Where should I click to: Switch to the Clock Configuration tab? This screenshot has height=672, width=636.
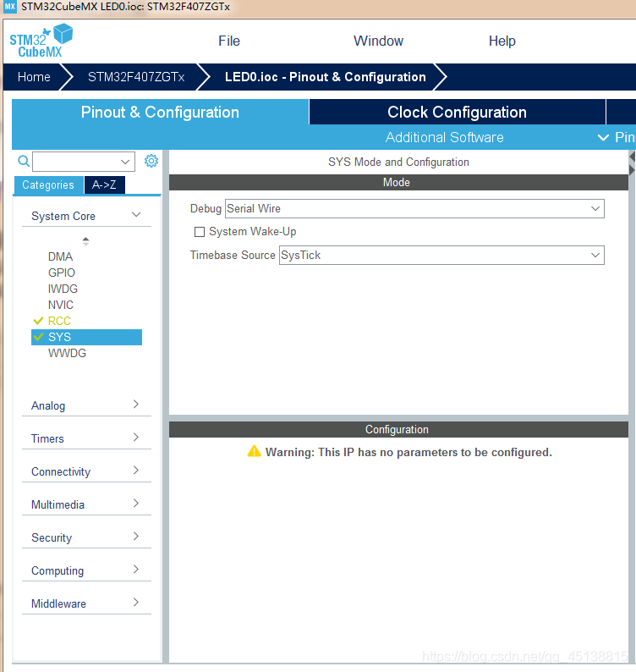tap(457, 113)
